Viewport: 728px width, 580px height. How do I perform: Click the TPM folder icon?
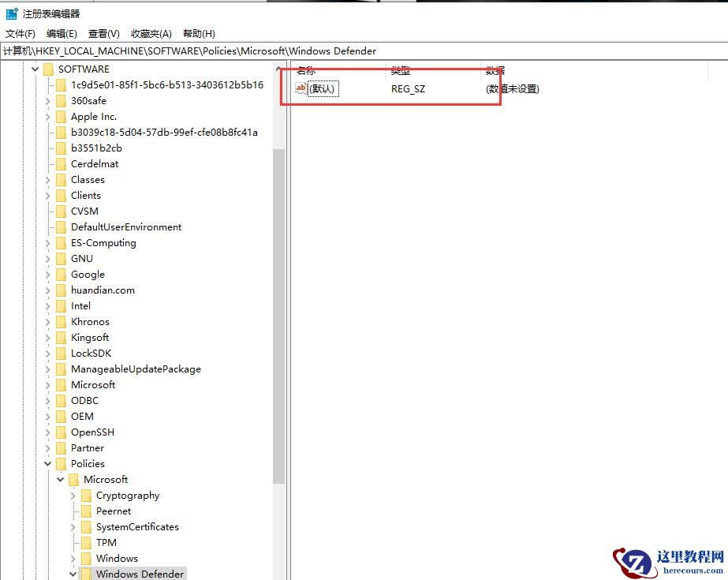pyautogui.click(x=87, y=542)
